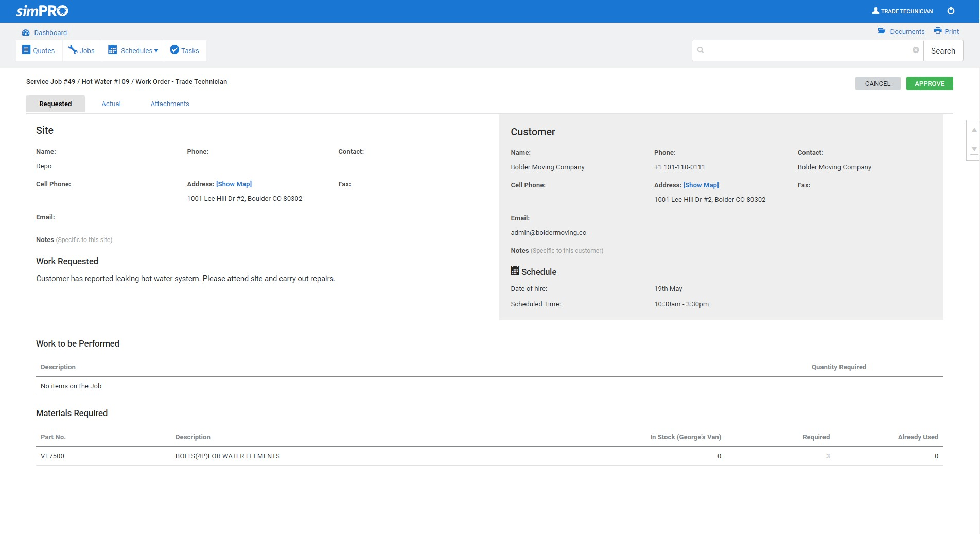Click the part number 'VT7500'
Screen dimensions: 980x534
52,456
